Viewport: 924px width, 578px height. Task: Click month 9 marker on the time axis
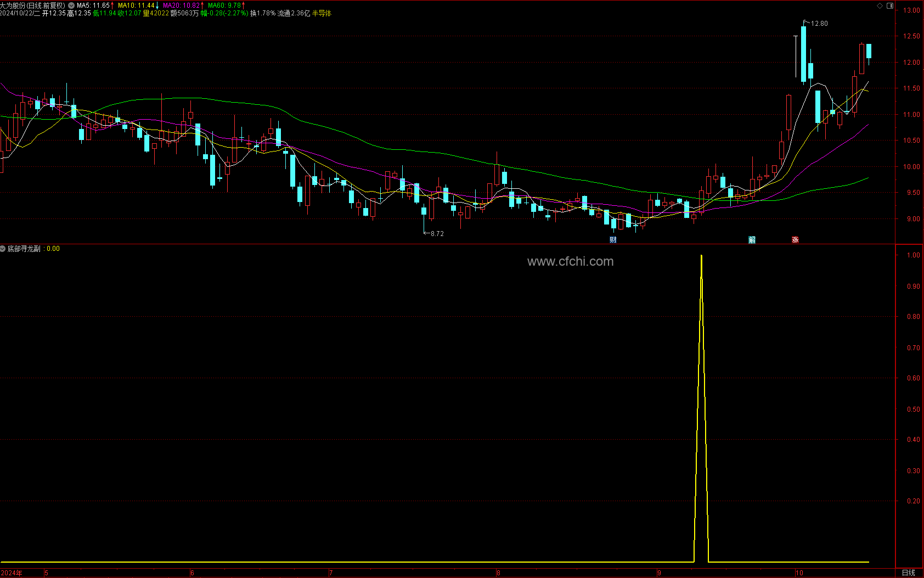point(660,573)
